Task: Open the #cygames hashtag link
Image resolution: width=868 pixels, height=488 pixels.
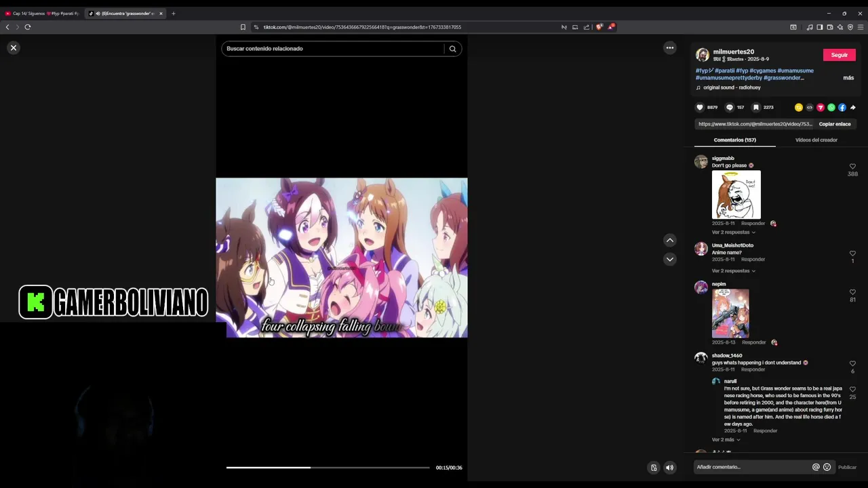Action: pyautogui.click(x=763, y=70)
